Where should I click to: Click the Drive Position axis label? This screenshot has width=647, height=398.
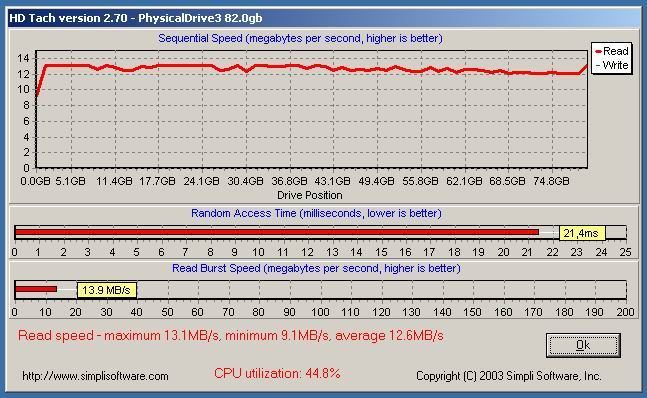[x=309, y=195]
